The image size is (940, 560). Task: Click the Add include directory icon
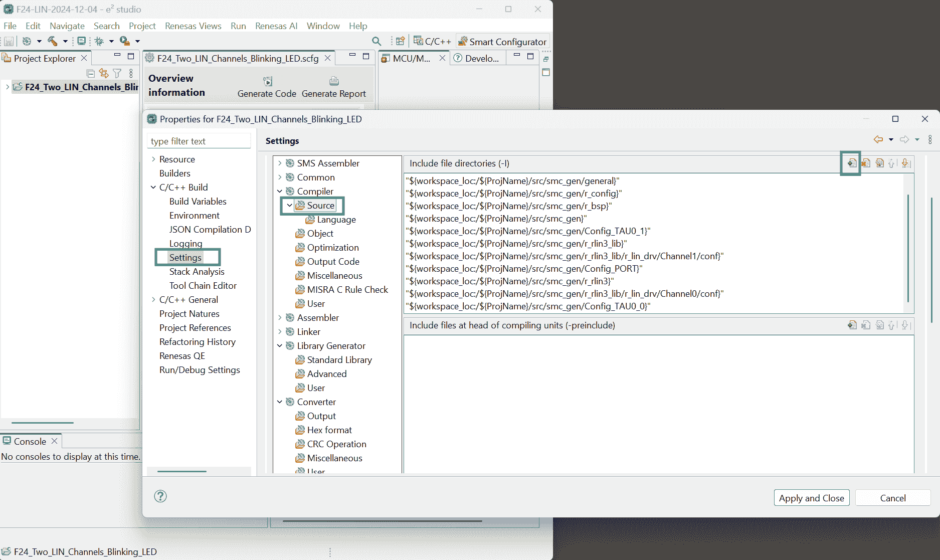coord(851,163)
